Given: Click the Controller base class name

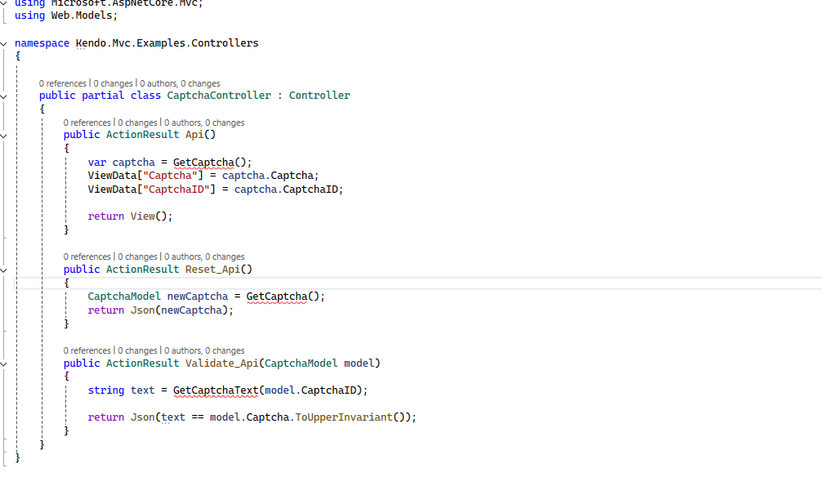Looking at the screenshot, I should pos(319,96).
